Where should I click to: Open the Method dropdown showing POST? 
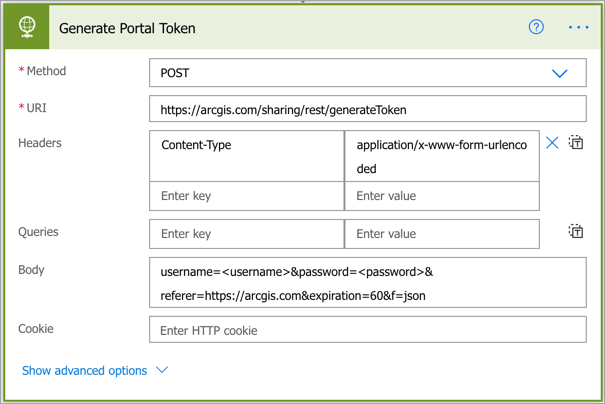368,73
